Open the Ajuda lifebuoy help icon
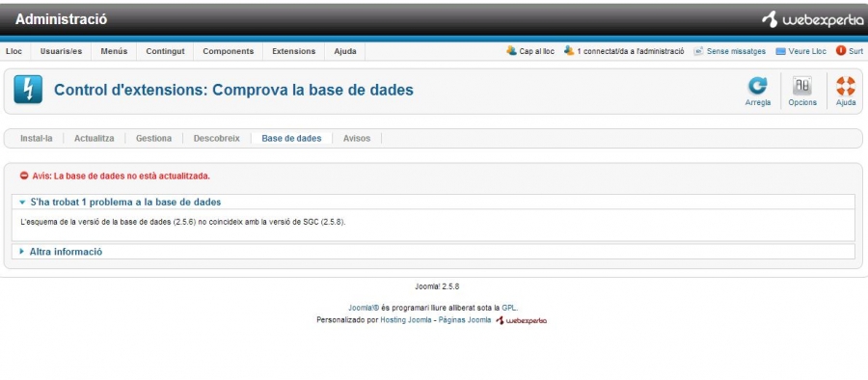 pyautogui.click(x=845, y=86)
